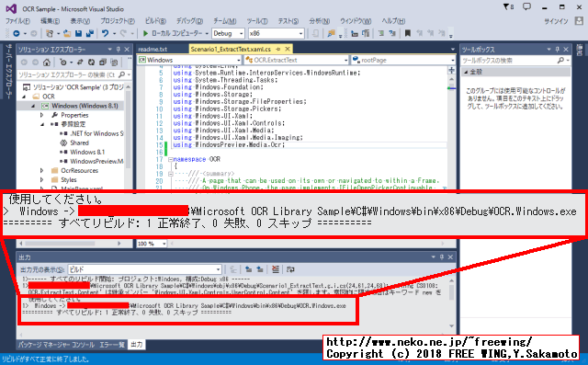Select the Shared reference item
The image size is (588, 365).
click(x=79, y=143)
